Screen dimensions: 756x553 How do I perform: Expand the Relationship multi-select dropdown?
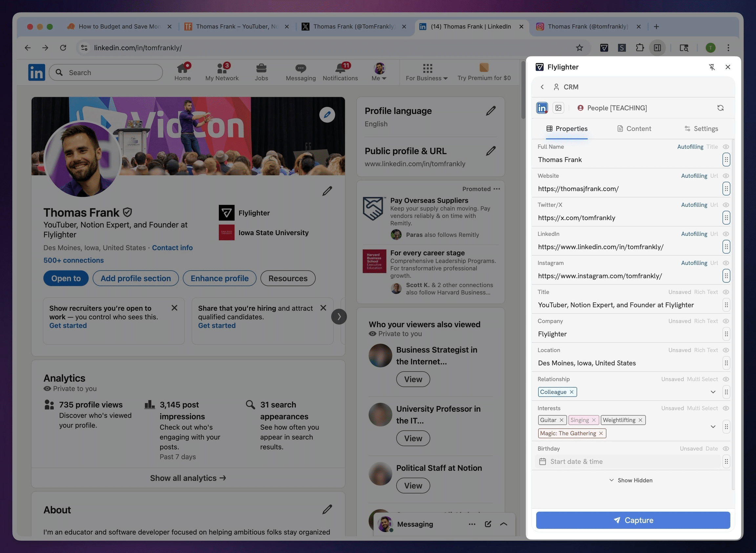click(x=713, y=392)
